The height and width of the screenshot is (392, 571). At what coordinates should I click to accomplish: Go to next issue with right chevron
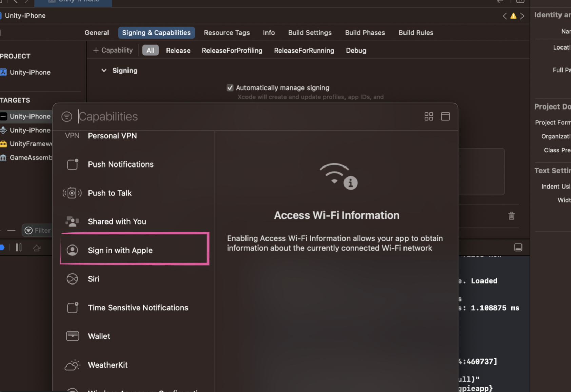522,16
